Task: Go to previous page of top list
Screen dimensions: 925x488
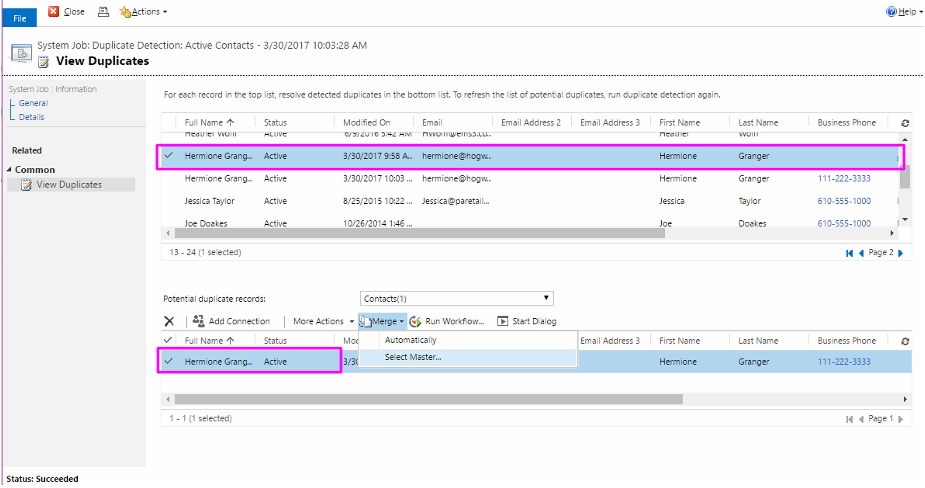Action: 861,253
